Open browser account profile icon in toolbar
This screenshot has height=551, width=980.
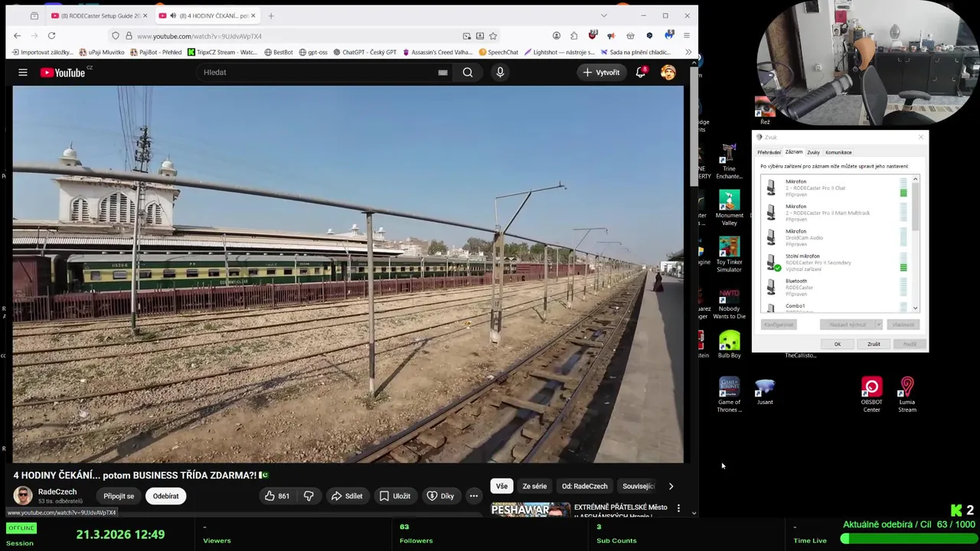pyautogui.click(x=557, y=36)
